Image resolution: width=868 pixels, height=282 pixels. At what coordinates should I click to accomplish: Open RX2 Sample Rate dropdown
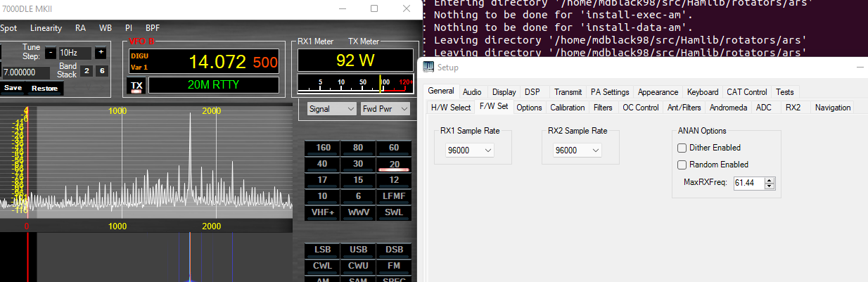click(x=578, y=150)
